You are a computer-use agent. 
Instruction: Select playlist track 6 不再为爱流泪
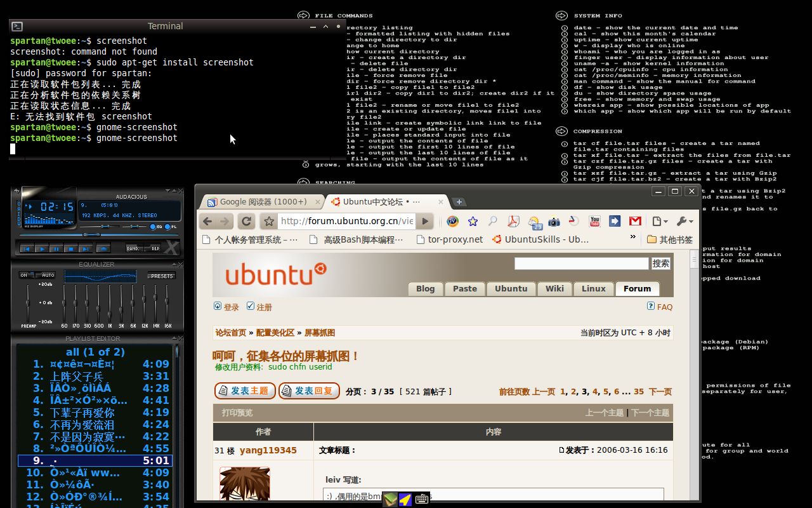(x=95, y=424)
